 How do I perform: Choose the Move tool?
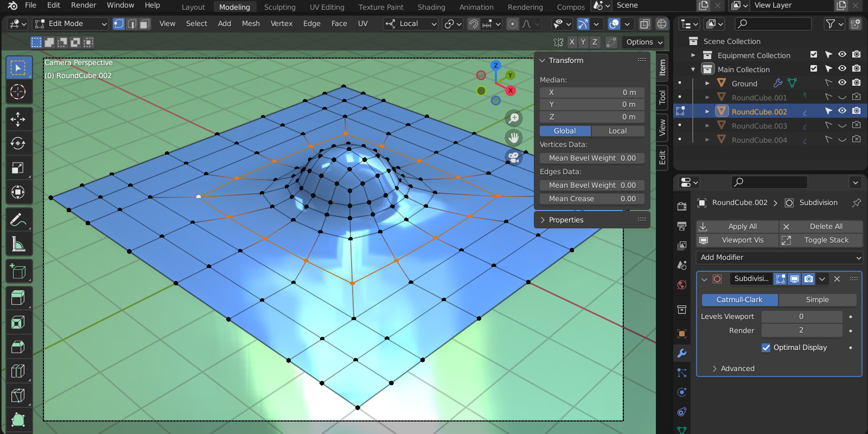[x=18, y=119]
